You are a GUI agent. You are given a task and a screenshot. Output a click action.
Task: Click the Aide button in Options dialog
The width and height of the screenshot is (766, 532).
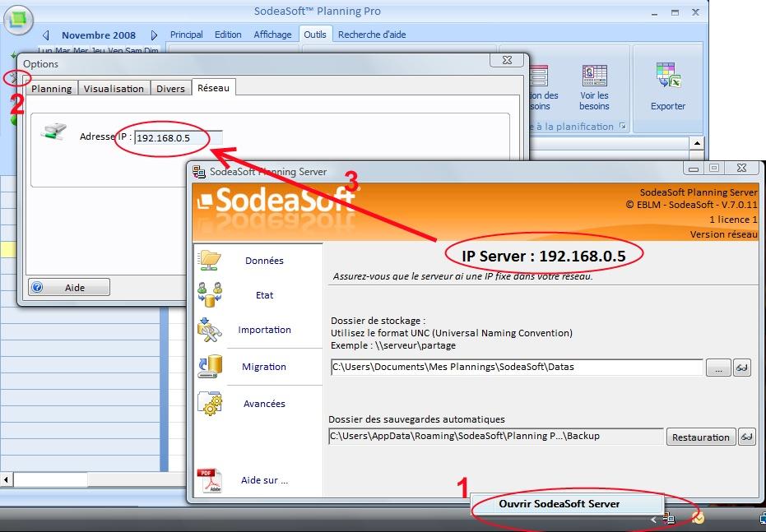pos(69,288)
